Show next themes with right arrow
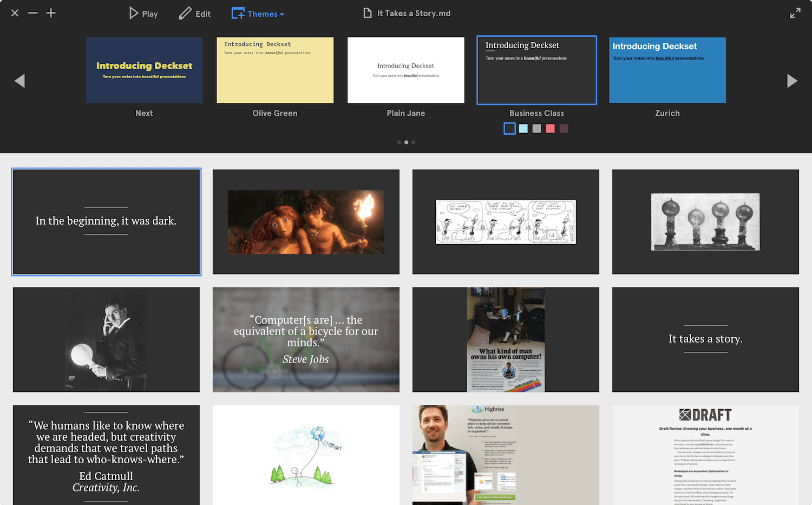 tap(792, 81)
